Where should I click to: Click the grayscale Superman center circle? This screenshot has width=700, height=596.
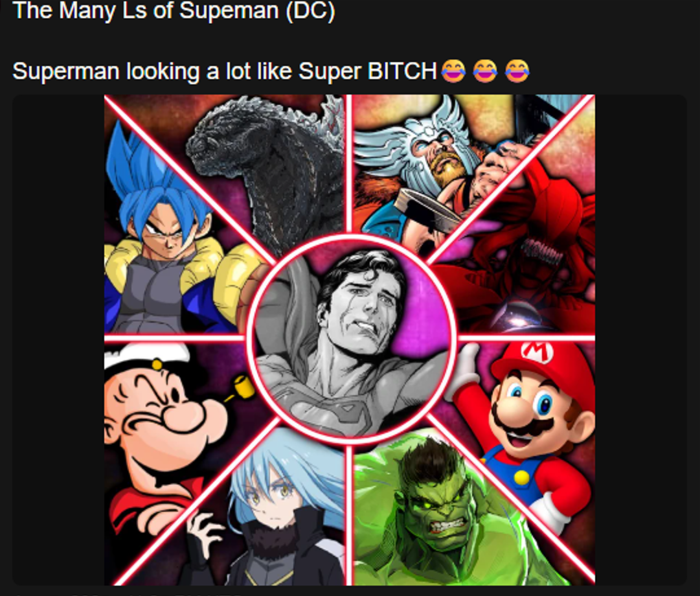(352, 339)
